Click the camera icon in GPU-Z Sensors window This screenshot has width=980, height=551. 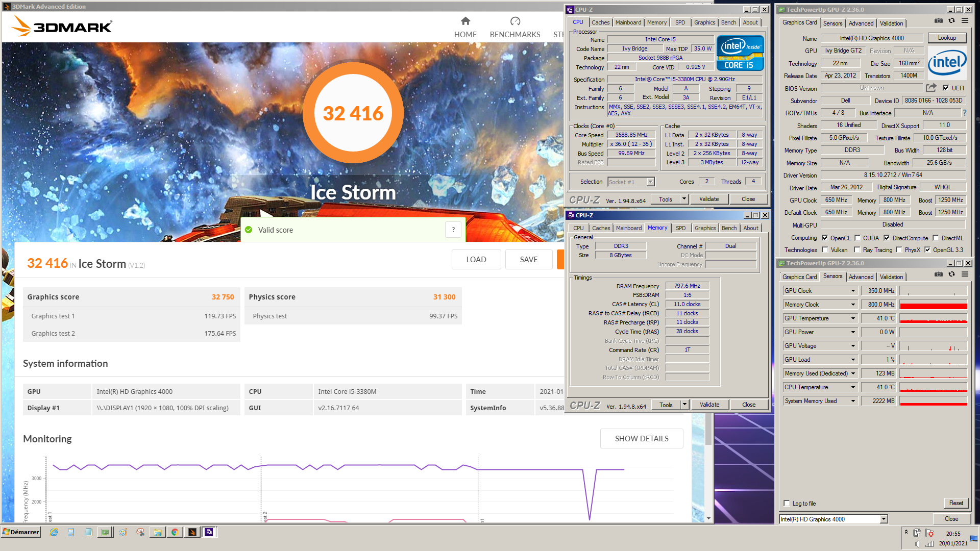click(938, 274)
